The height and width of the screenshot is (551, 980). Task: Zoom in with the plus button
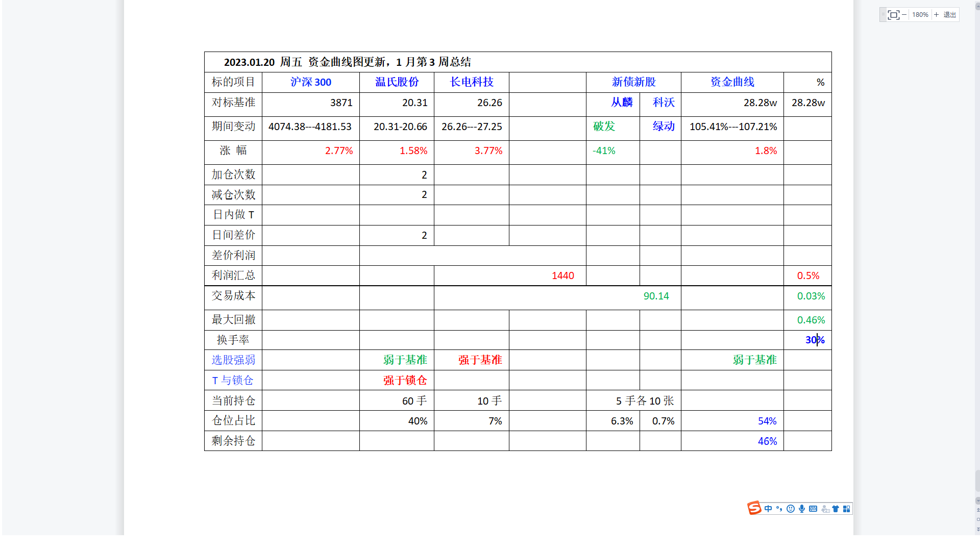936,15
